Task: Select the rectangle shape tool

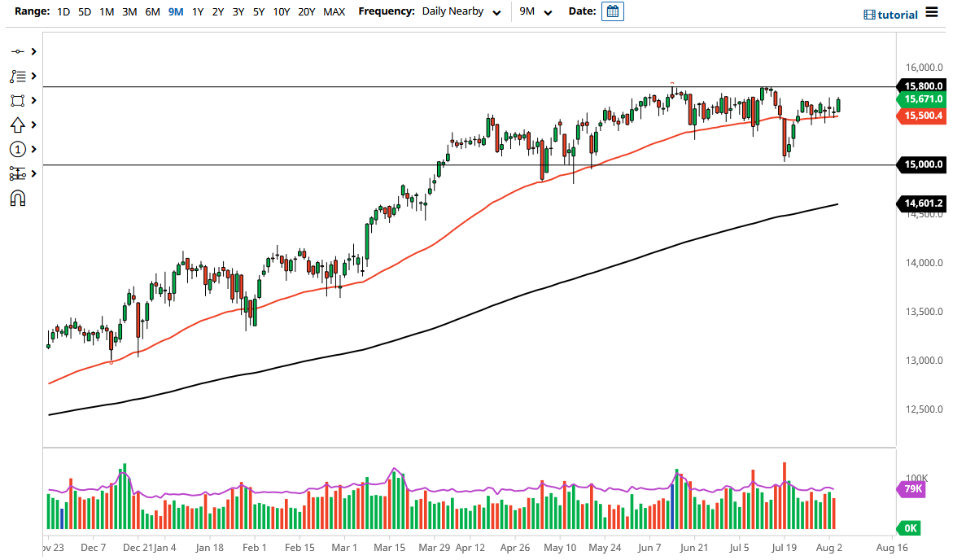Action: pos(18,100)
